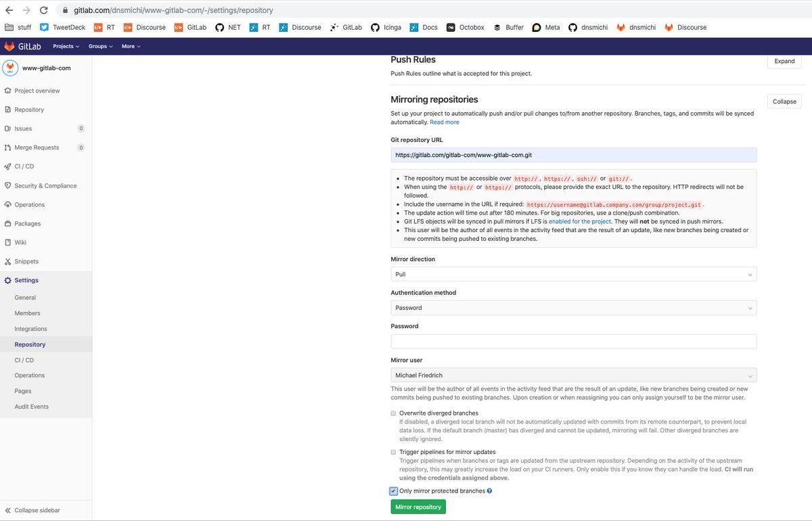This screenshot has height=521, width=812.
Task: Click the Security & Compliance shield icon
Action: [x=7, y=185]
